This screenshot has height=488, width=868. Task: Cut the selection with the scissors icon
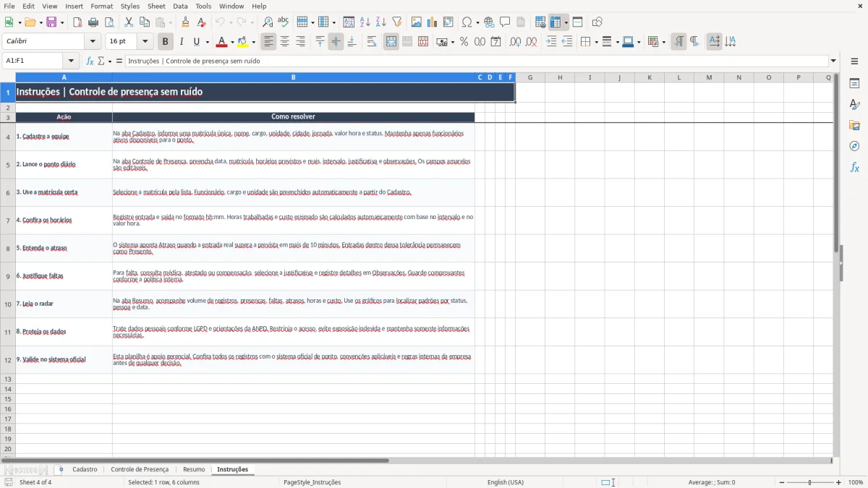click(x=129, y=22)
